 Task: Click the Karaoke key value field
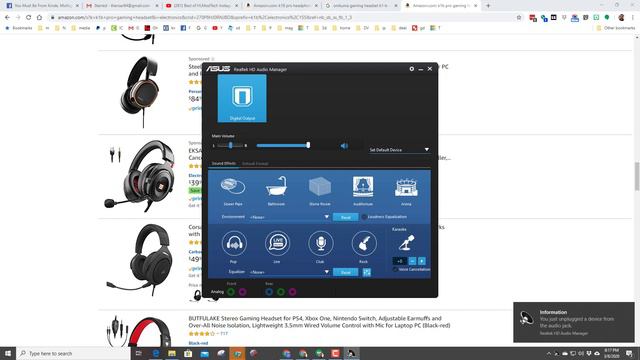[400, 261]
